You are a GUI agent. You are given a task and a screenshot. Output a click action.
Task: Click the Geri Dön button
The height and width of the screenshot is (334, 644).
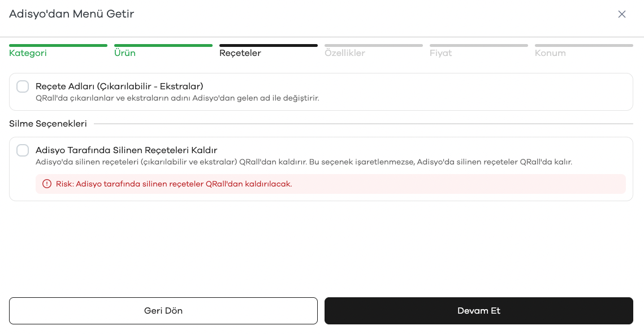[x=163, y=311]
